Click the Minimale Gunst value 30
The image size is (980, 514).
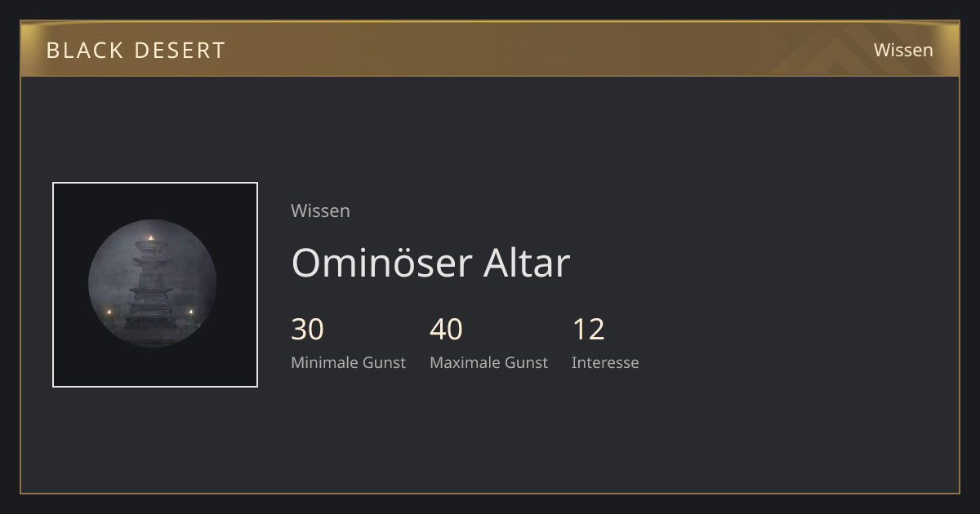[x=307, y=330]
